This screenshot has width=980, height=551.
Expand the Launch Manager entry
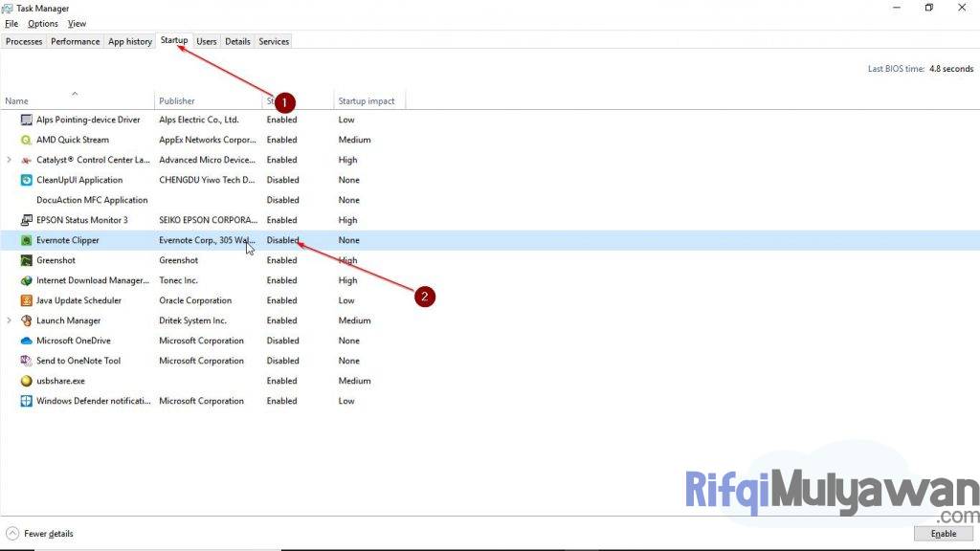[x=8, y=320]
